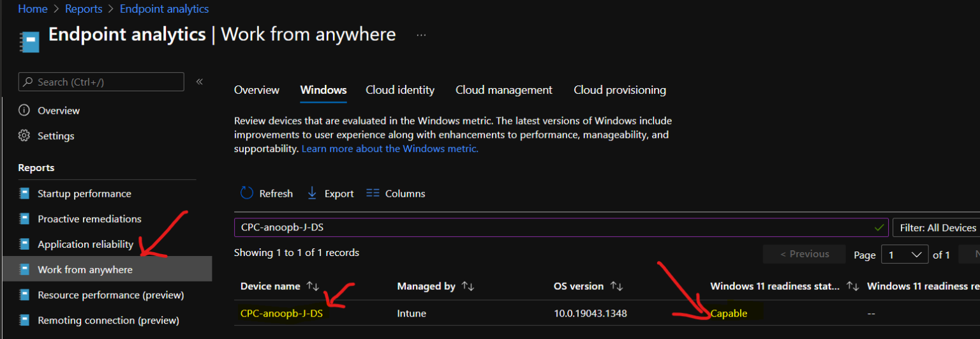Screen dimensions: 980x339
Task: Go to Overview in the sidebar
Action: [x=59, y=110]
